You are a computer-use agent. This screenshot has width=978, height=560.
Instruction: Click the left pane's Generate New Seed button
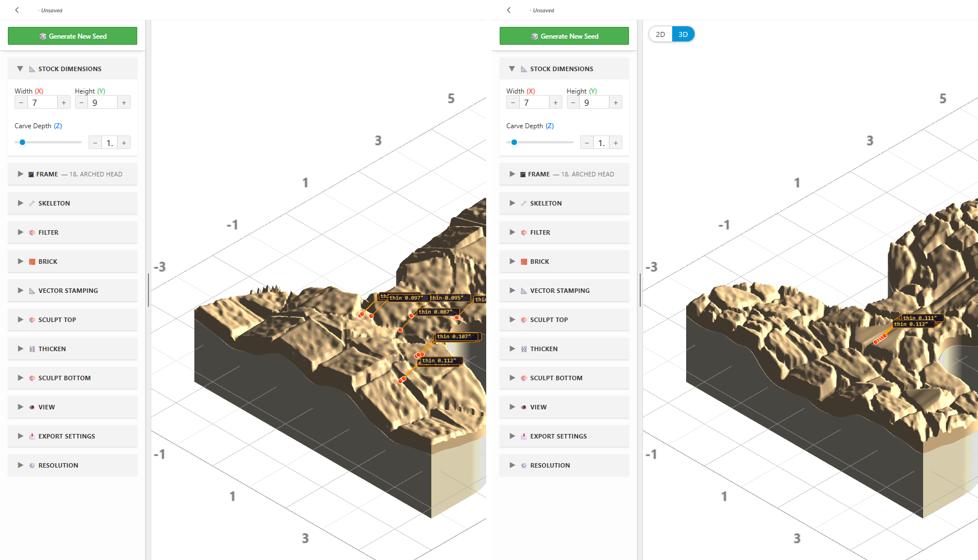pyautogui.click(x=72, y=36)
